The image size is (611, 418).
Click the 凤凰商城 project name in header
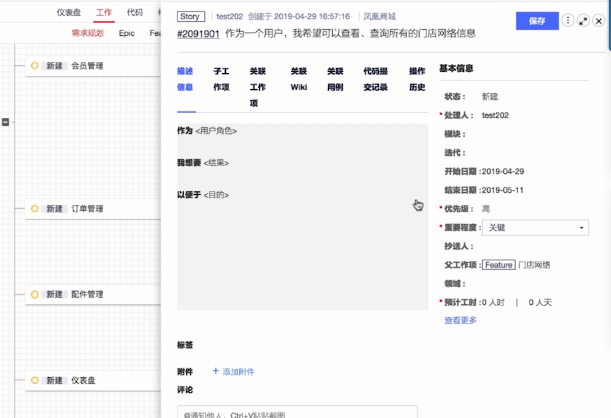coord(380,16)
